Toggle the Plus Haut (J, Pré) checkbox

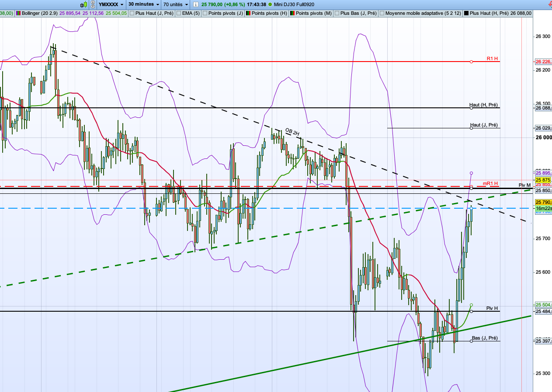coord(133,13)
